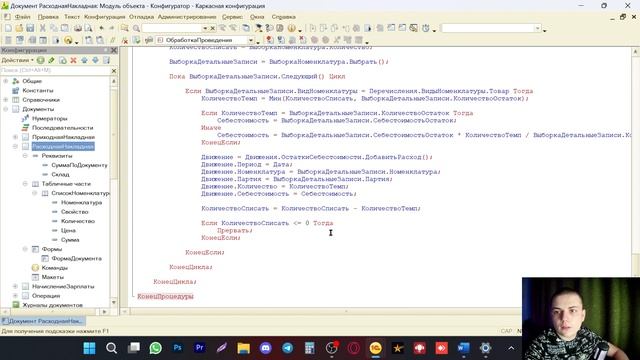The height and width of the screenshot is (360, 640).
Task: Click the Open file toolbar icon
Action: tap(19, 28)
